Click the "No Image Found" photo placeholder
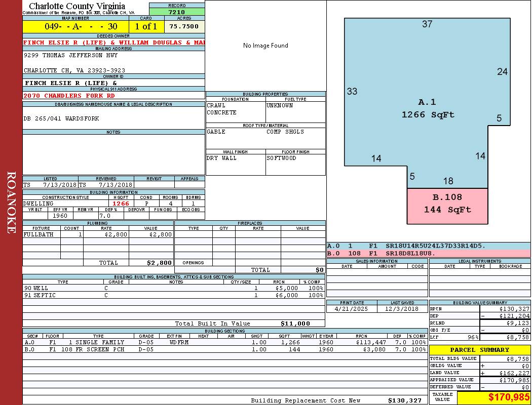 (x=265, y=46)
